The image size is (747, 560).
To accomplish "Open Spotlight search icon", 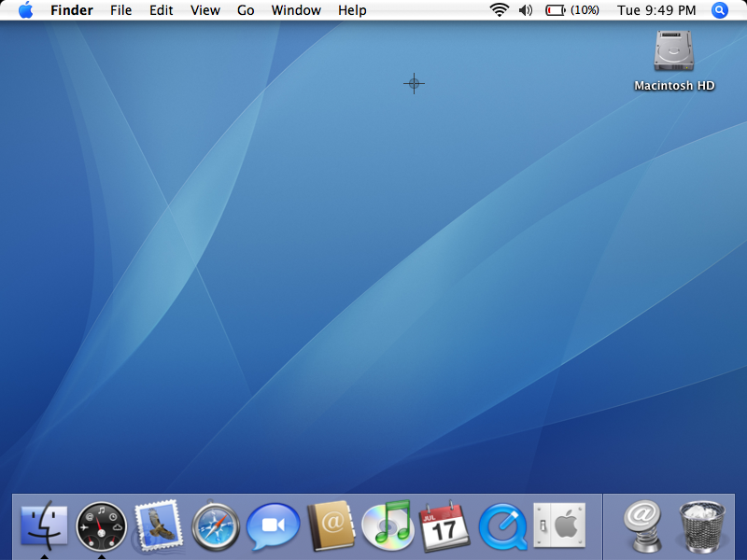I will tap(719, 10).
